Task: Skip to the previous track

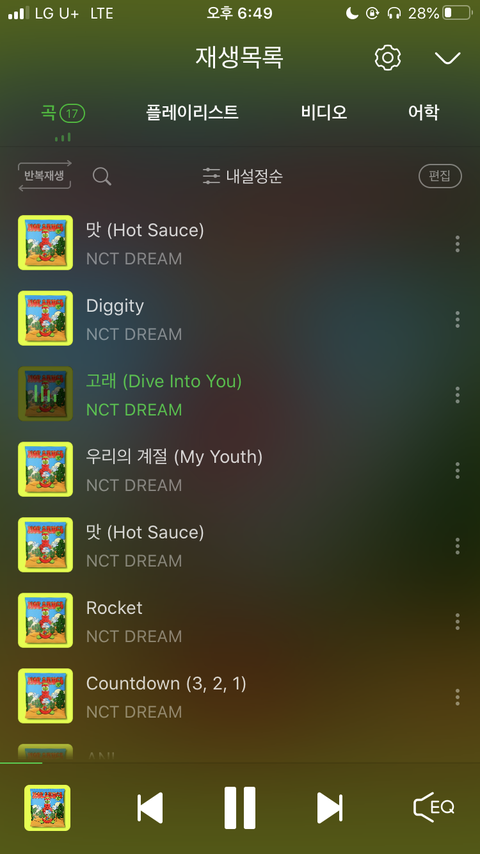Action: coord(150,808)
